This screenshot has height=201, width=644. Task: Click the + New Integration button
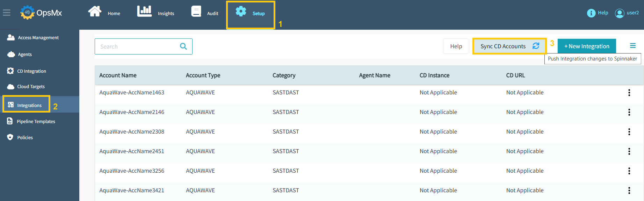click(586, 46)
